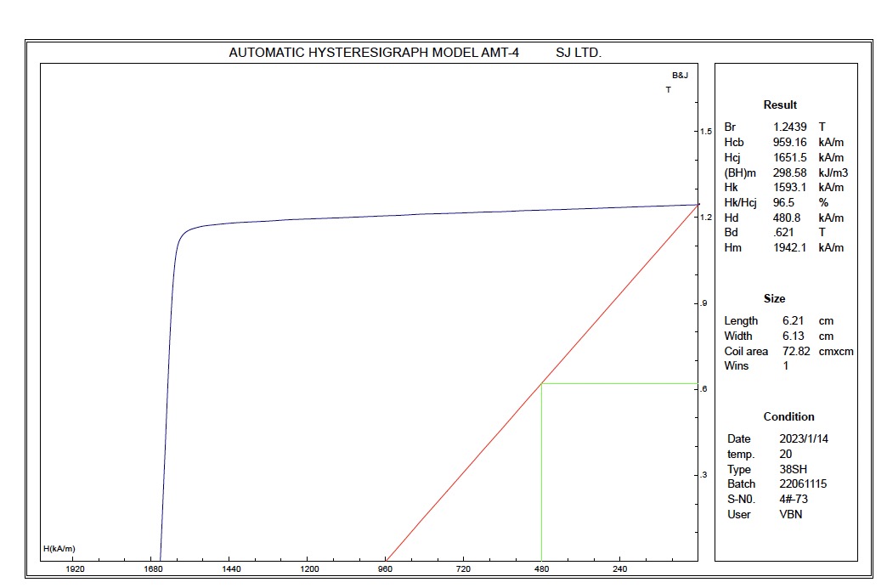The width and height of the screenshot is (887, 588).
Task: Click the Wins value 1
Action: click(x=786, y=366)
